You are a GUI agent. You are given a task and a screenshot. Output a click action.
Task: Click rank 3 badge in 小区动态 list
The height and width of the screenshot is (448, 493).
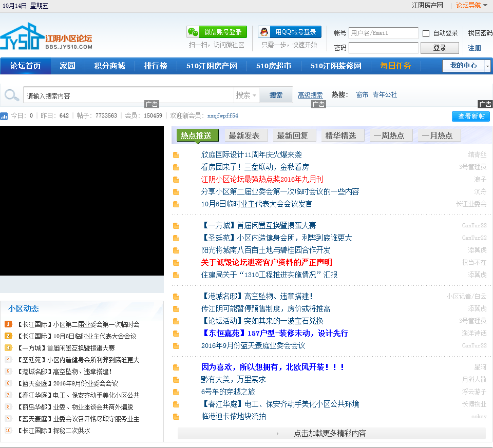(x=9, y=348)
